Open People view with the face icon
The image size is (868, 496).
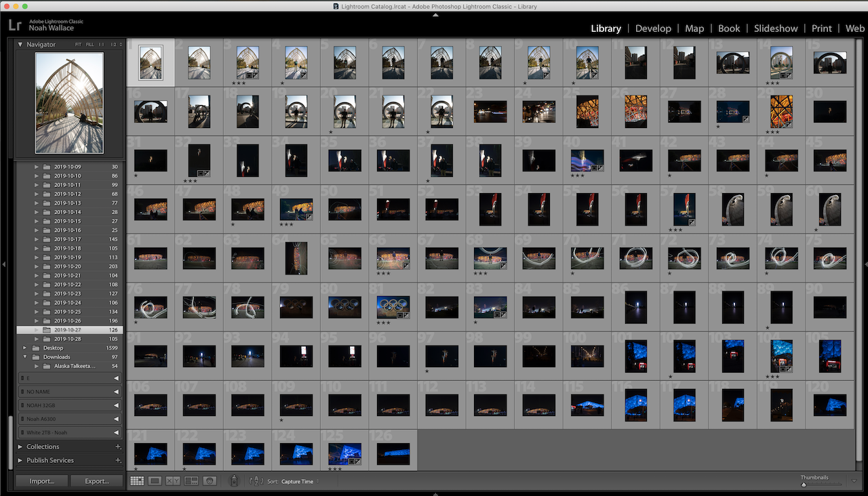point(210,481)
